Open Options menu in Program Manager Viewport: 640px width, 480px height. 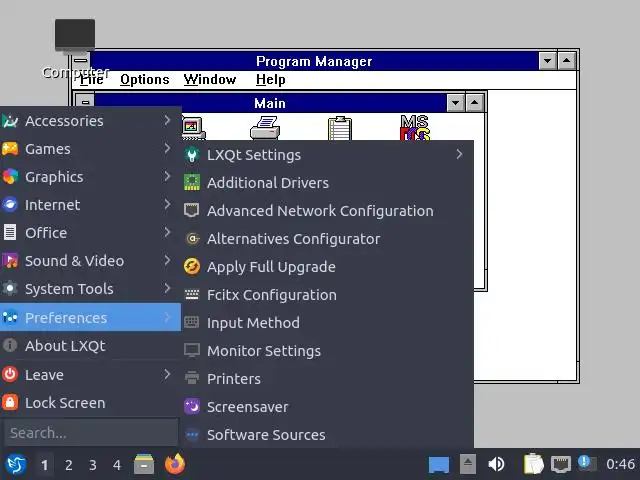click(x=144, y=79)
